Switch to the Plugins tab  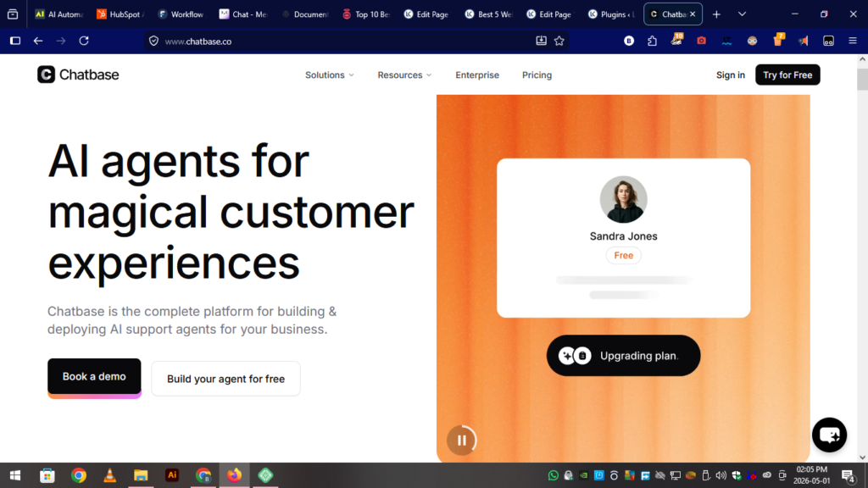pyautogui.click(x=612, y=14)
